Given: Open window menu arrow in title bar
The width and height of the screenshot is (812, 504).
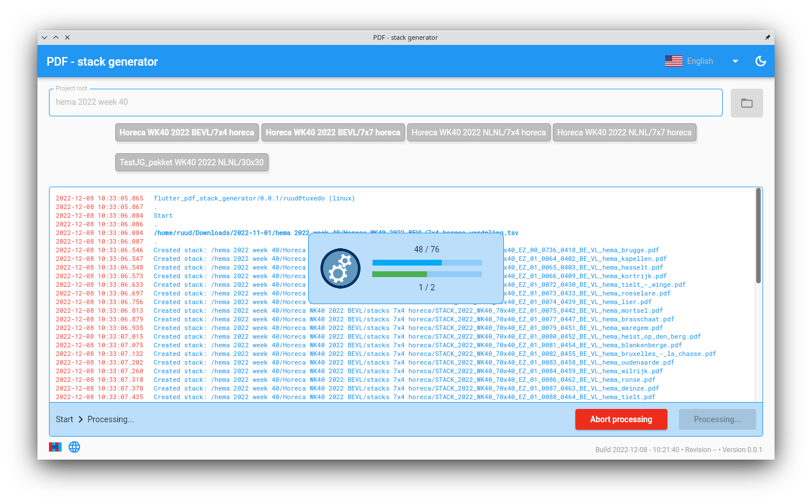Looking at the screenshot, I should coord(44,37).
